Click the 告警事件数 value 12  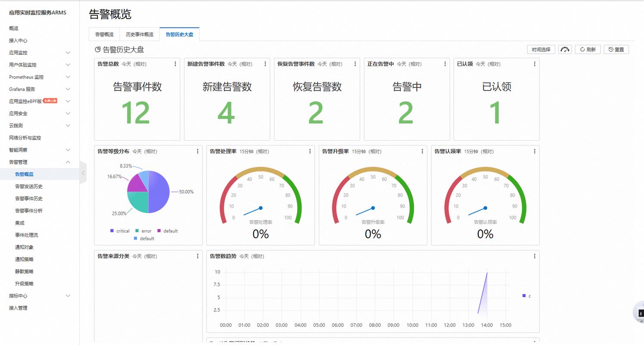136,113
